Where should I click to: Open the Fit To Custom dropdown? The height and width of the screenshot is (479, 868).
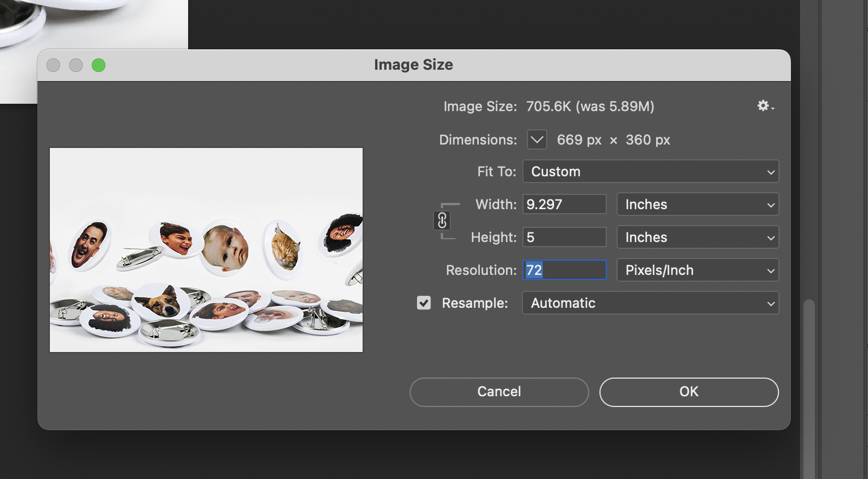(x=650, y=171)
